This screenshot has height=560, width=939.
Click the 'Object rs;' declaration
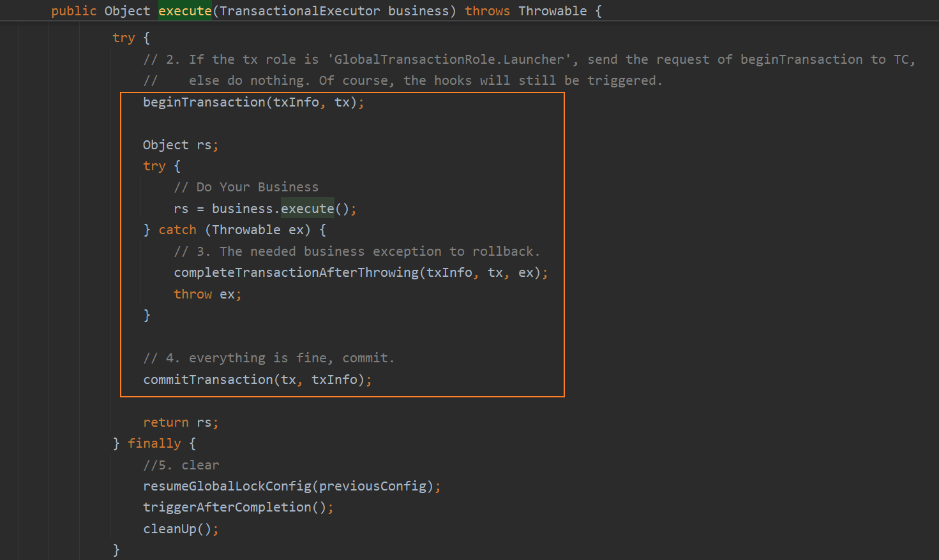[x=181, y=145]
